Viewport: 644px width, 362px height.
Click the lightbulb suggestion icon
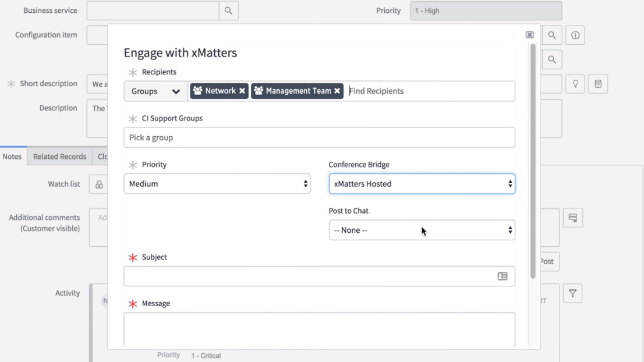[575, 84]
